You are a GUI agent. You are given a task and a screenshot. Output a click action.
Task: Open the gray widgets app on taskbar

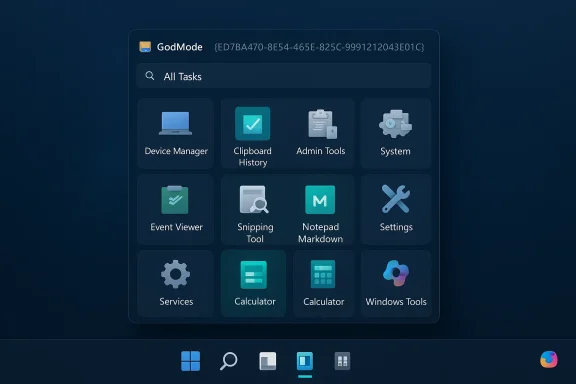click(x=342, y=361)
